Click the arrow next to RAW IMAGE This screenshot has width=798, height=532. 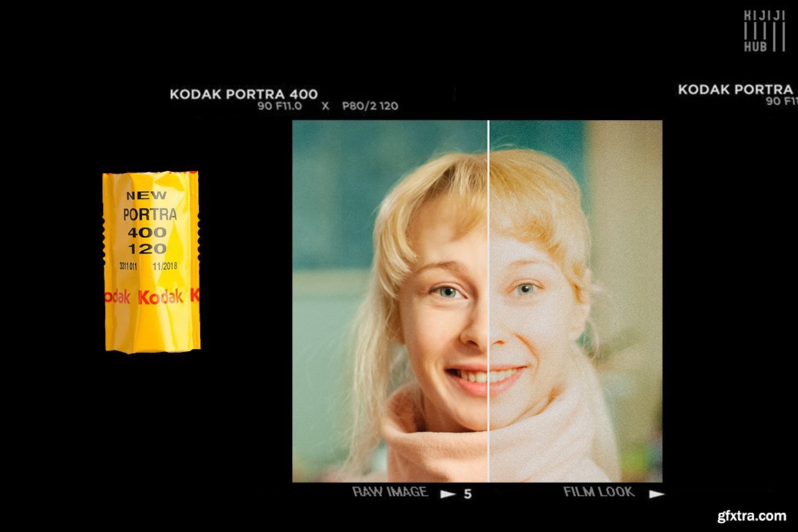[448, 494]
